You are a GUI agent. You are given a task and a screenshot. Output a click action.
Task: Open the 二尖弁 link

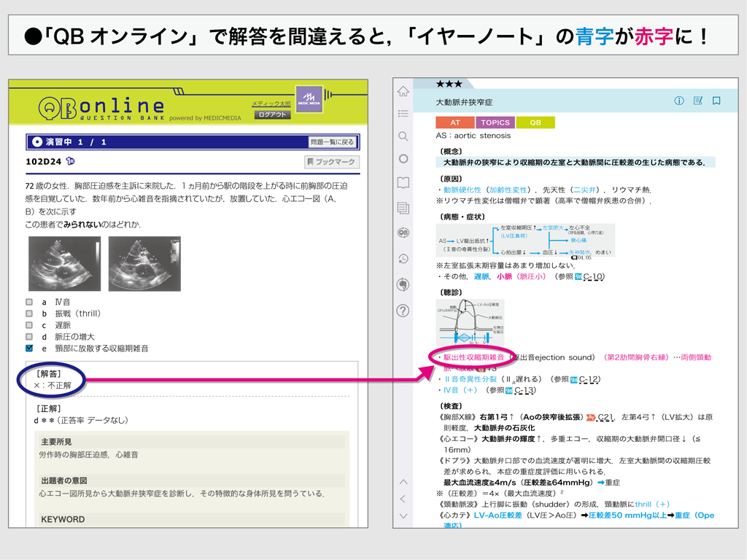click(x=584, y=190)
